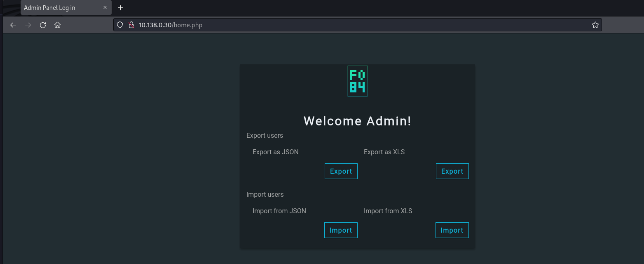Bookmark this page with the star icon

click(x=595, y=25)
